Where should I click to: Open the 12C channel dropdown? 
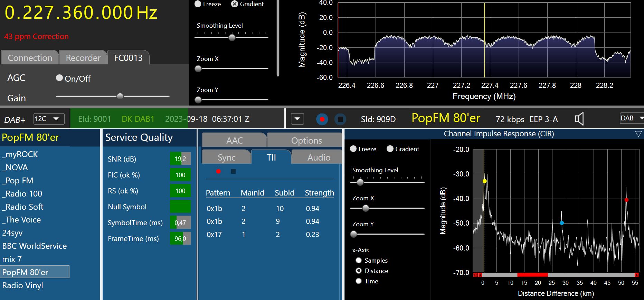coord(49,119)
